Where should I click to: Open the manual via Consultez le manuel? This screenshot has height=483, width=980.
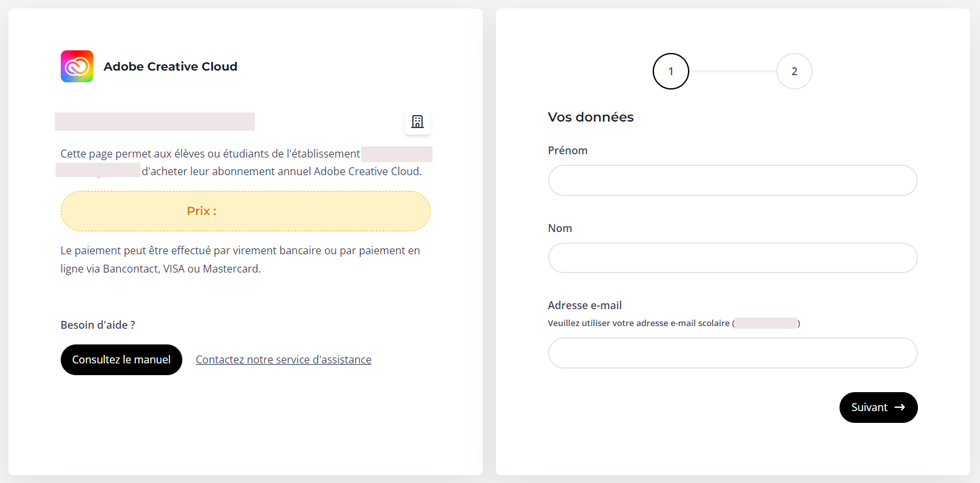click(x=122, y=359)
